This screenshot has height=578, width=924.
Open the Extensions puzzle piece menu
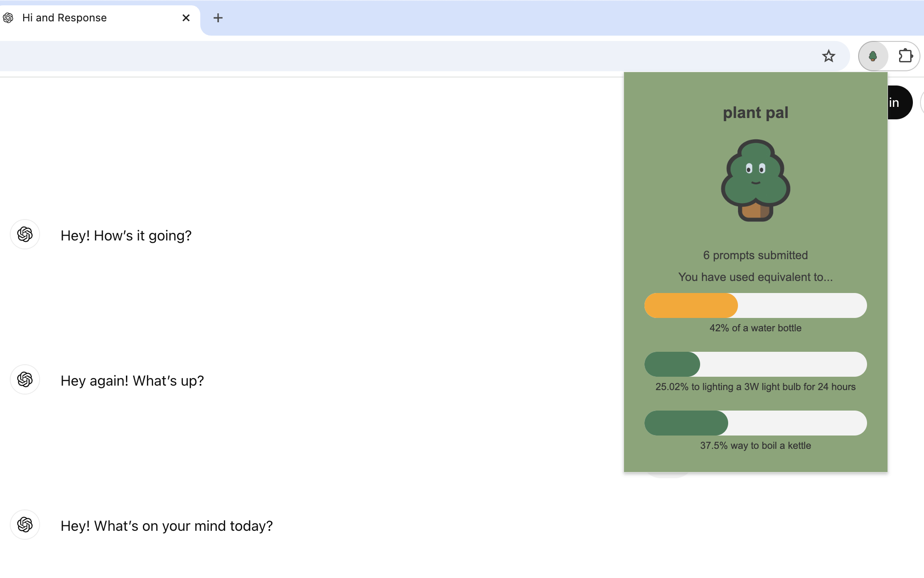click(905, 56)
